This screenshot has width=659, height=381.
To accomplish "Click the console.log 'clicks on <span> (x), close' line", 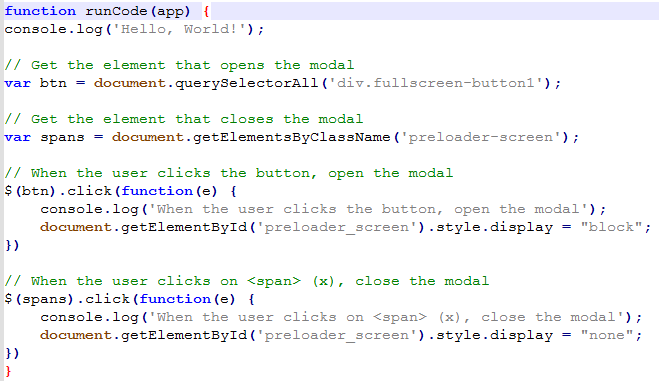I will (x=341, y=317).
